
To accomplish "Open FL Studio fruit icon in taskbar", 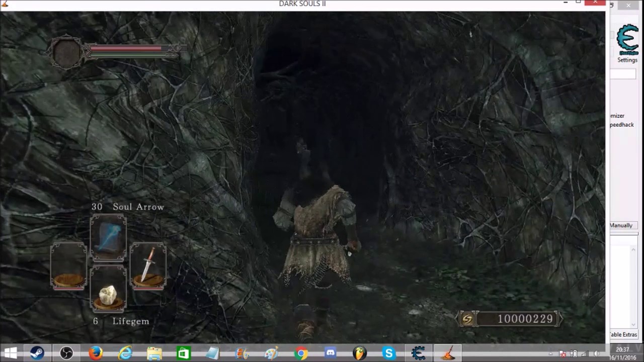I will point(360,353).
